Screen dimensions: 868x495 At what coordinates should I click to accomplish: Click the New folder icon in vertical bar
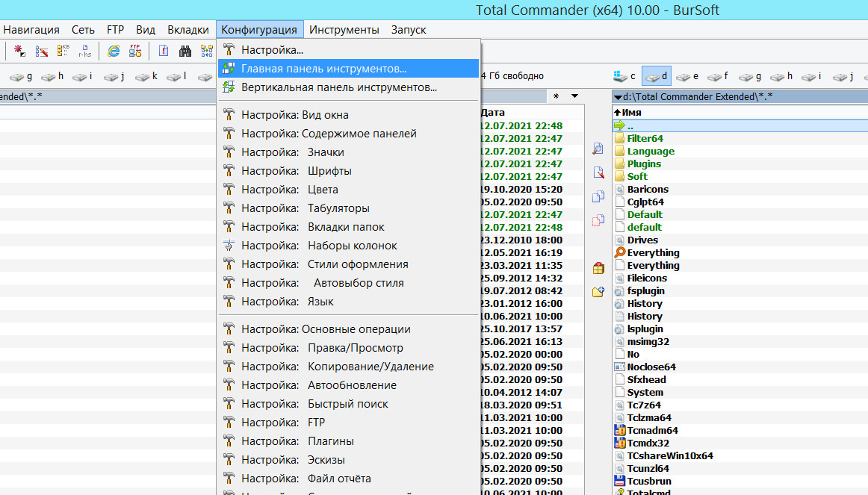coord(598,292)
